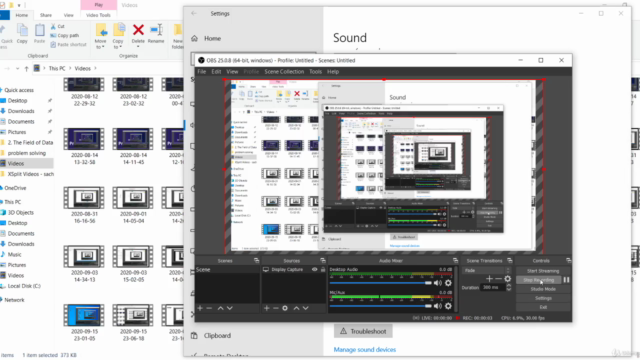Click Stop Recording button
The image size is (640, 360).
pyautogui.click(x=539, y=280)
